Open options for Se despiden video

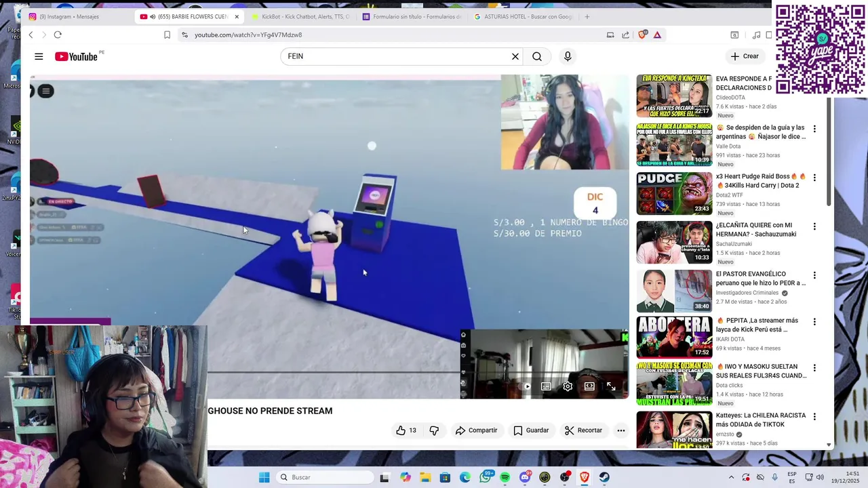click(814, 129)
